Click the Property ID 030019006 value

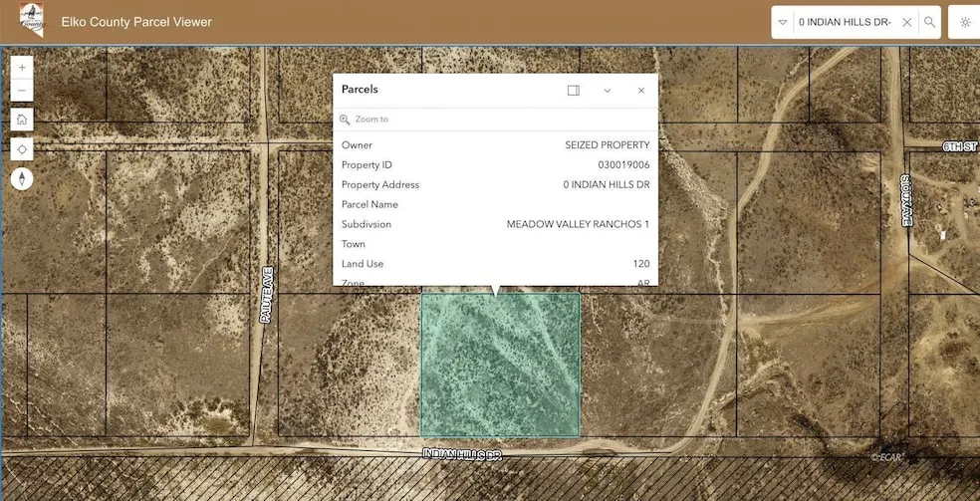coord(623,164)
